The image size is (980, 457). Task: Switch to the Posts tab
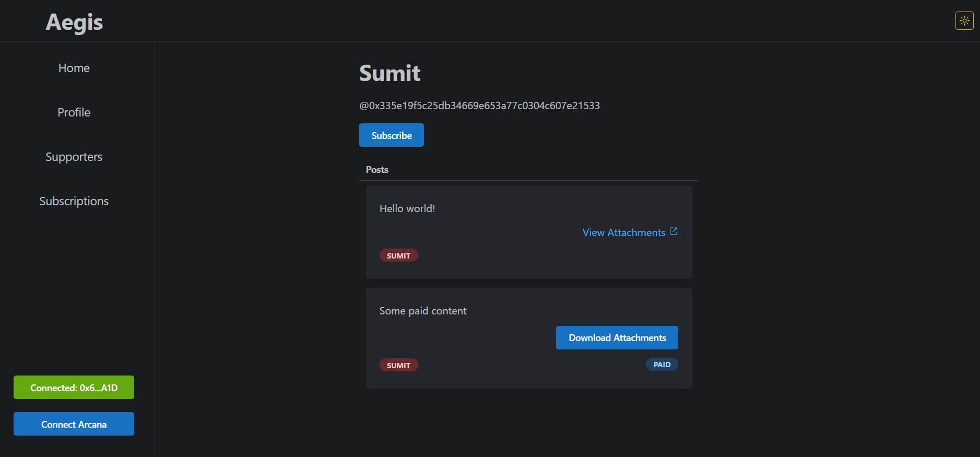tap(377, 170)
